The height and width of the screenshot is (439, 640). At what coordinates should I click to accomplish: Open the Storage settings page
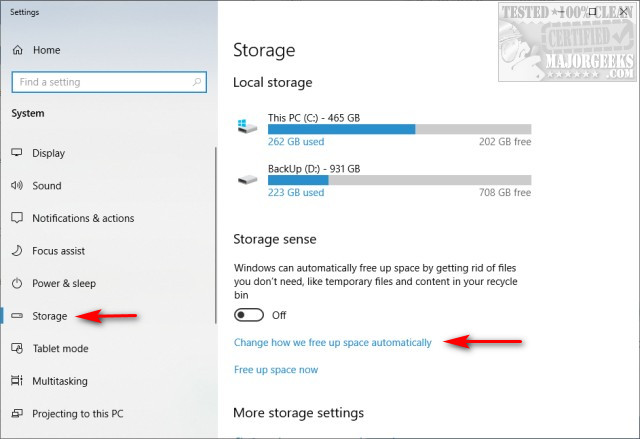coord(50,316)
